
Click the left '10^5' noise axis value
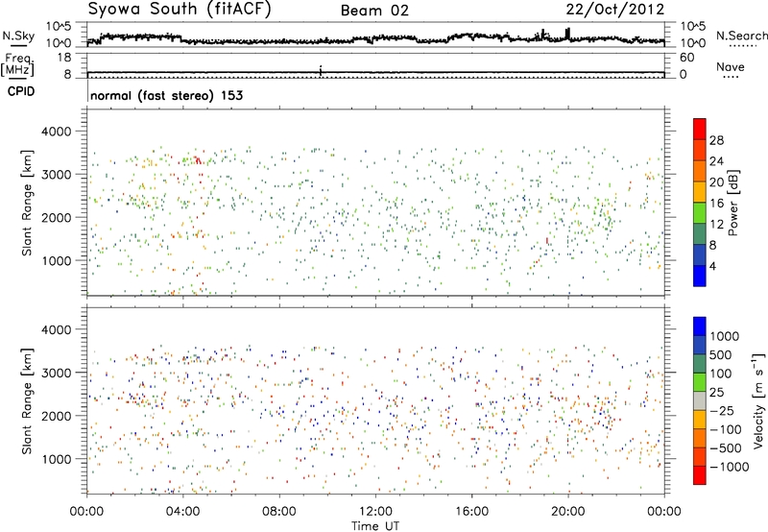tap(59, 27)
